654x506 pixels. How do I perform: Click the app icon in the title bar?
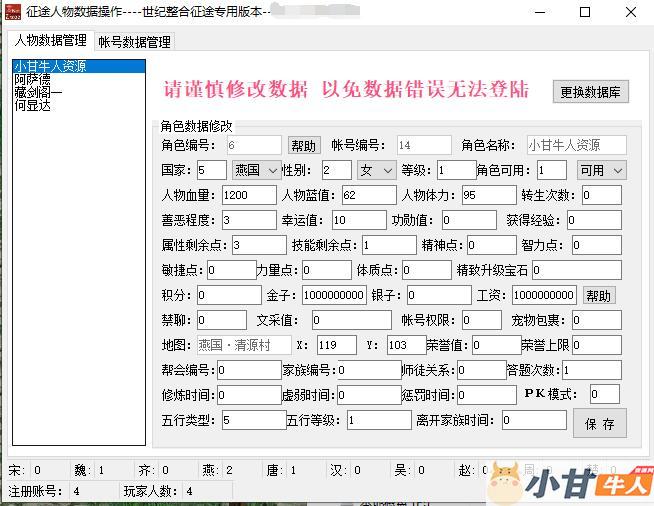14,12
